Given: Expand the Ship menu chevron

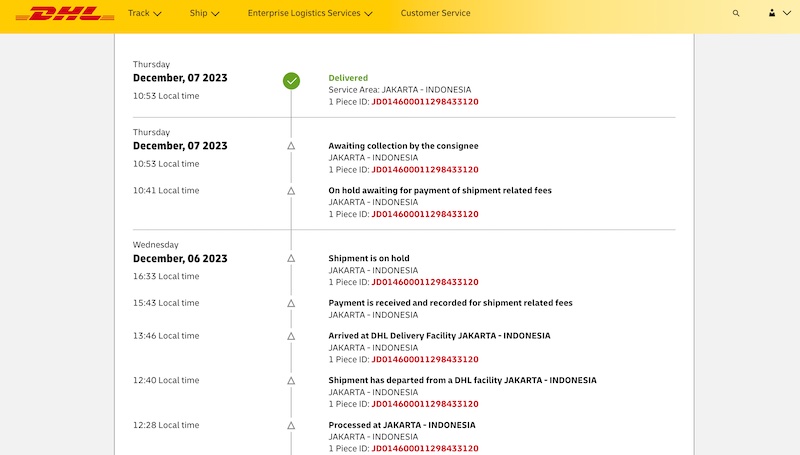Looking at the screenshot, I should coord(215,14).
